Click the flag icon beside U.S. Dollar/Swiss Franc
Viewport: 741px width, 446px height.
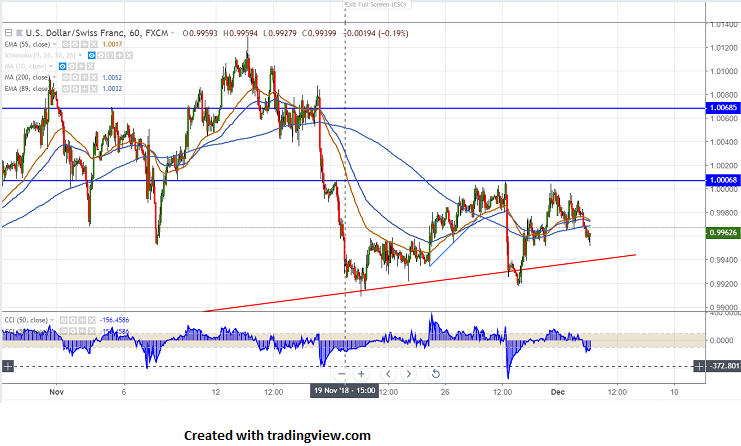(19, 33)
